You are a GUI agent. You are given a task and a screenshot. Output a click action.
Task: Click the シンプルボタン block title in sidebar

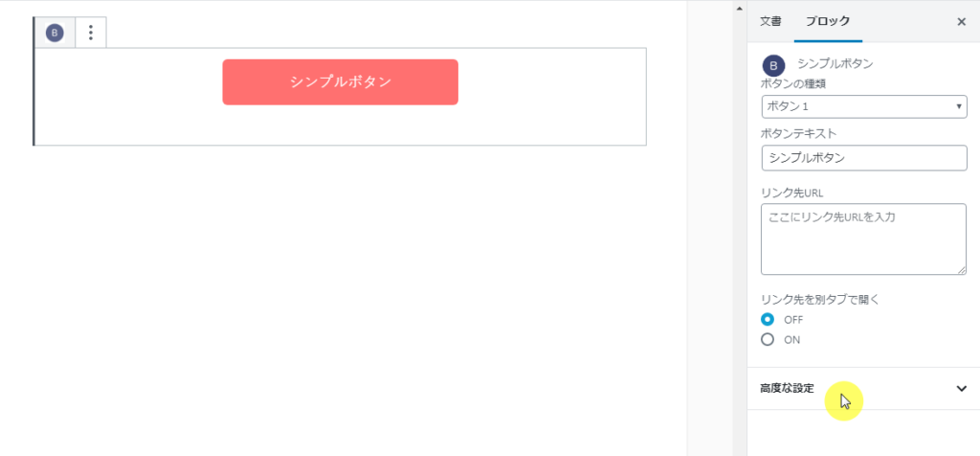(835, 63)
